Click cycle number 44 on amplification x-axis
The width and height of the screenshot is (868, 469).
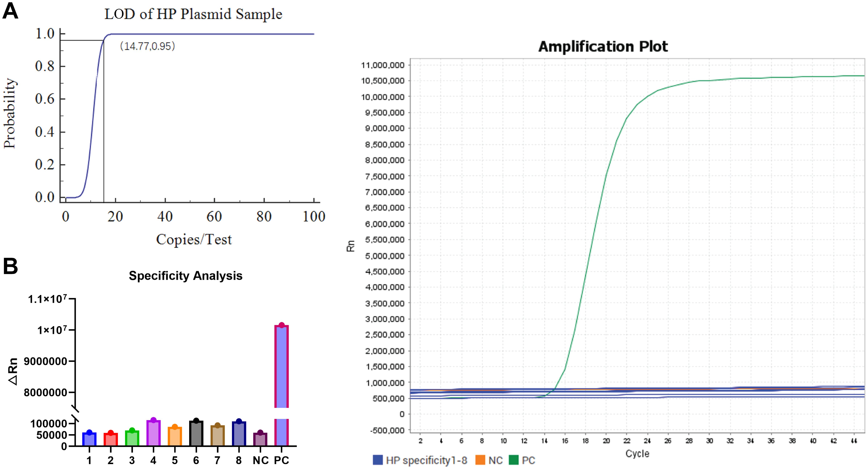pyautogui.click(x=854, y=441)
